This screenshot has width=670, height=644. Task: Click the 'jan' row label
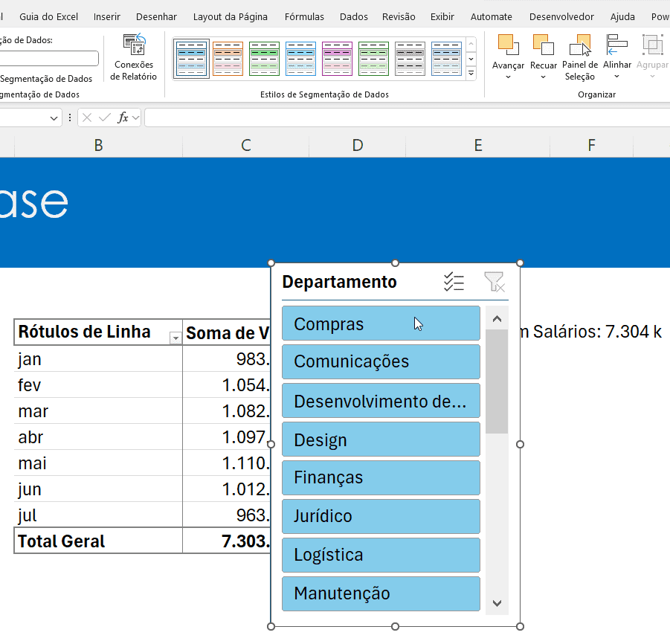(x=98, y=359)
